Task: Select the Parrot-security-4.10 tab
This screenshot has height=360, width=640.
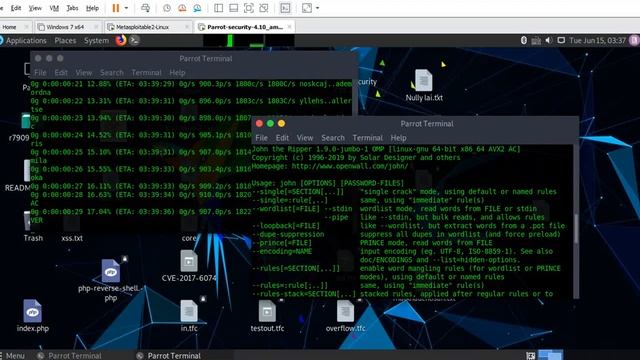Action: click(x=244, y=27)
